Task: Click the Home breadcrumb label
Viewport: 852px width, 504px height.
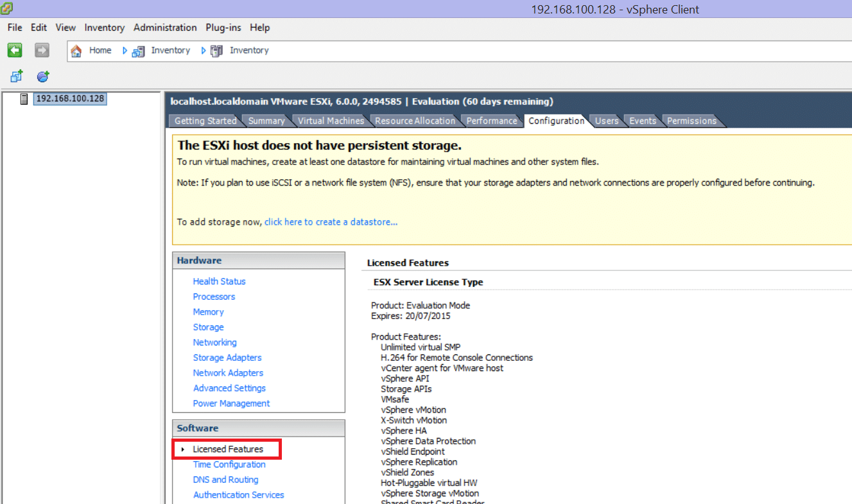Action: (100, 50)
